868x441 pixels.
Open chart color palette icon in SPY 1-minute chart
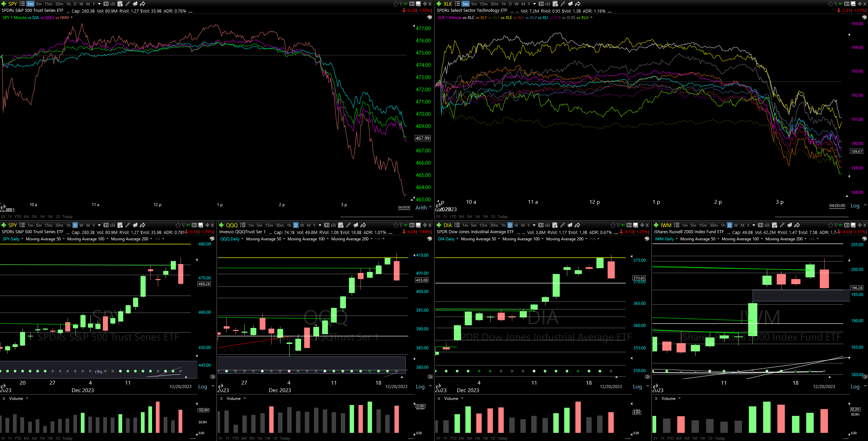[x=429, y=17]
